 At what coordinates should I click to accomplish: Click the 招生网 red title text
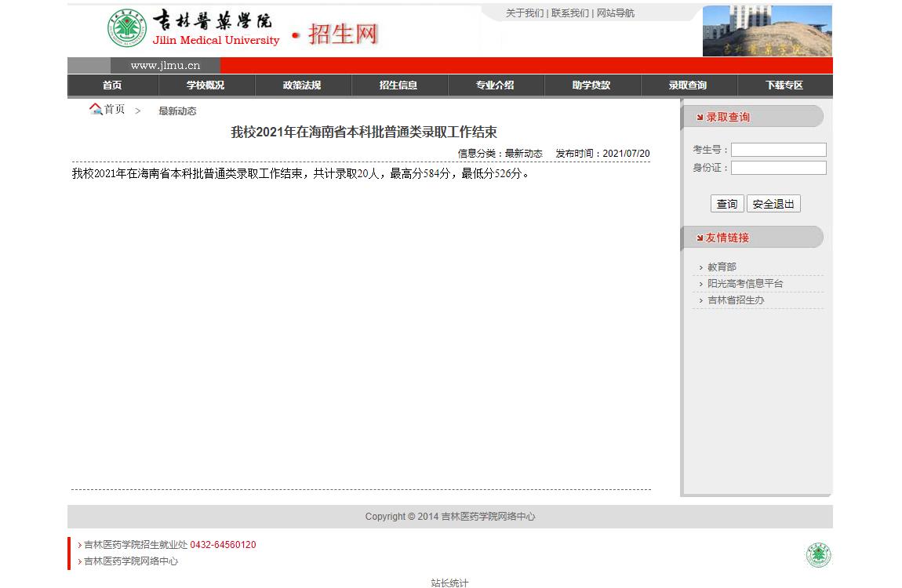coord(343,34)
